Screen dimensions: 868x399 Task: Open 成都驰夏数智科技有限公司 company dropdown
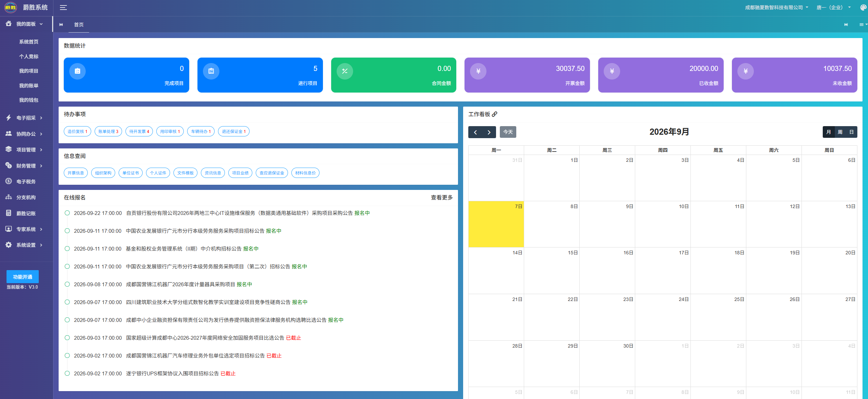pos(776,8)
